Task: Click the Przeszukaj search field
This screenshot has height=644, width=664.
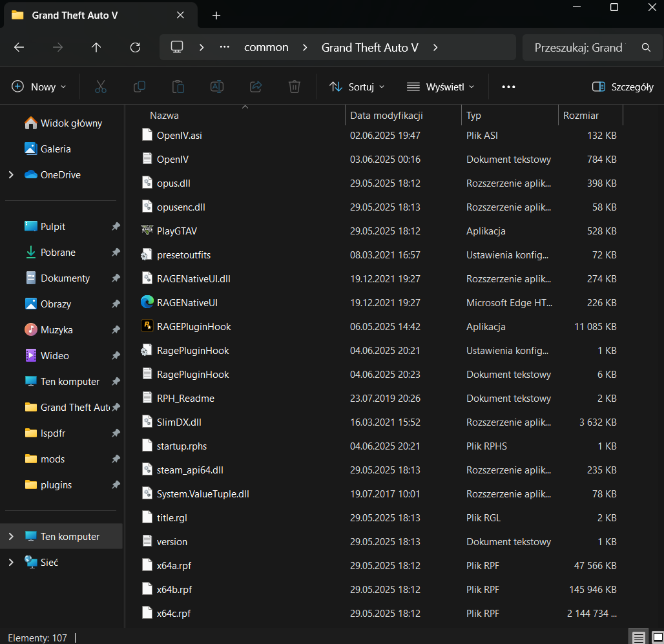Action: (578, 47)
